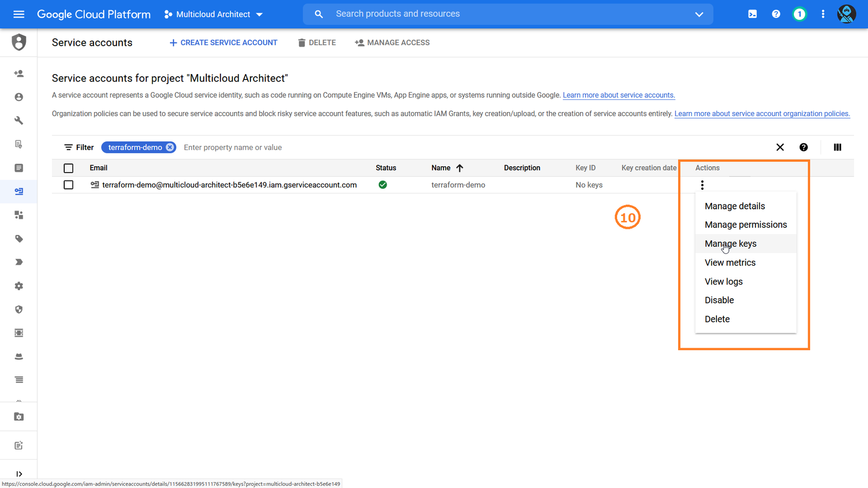Open column display options icon
868x488 pixels.
coord(837,147)
